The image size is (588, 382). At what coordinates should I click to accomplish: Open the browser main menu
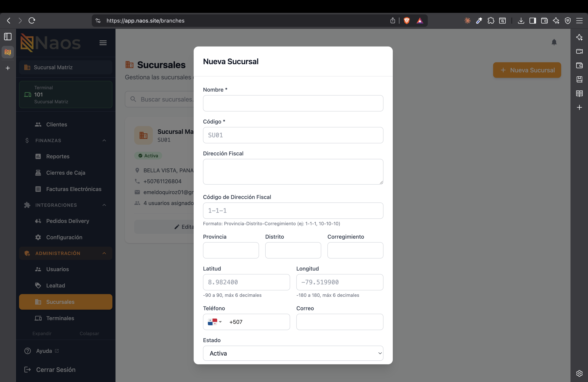pos(579,20)
